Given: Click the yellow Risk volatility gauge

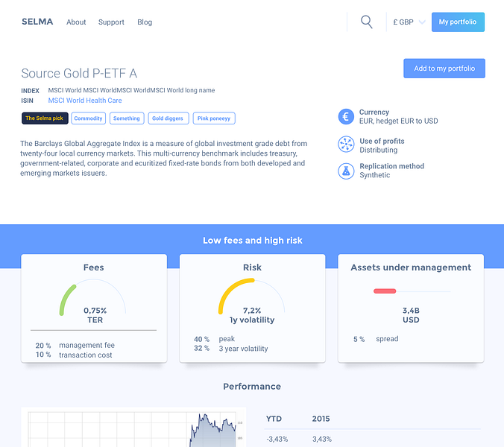Looking at the screenshot, I should click(x=251, y=296).
